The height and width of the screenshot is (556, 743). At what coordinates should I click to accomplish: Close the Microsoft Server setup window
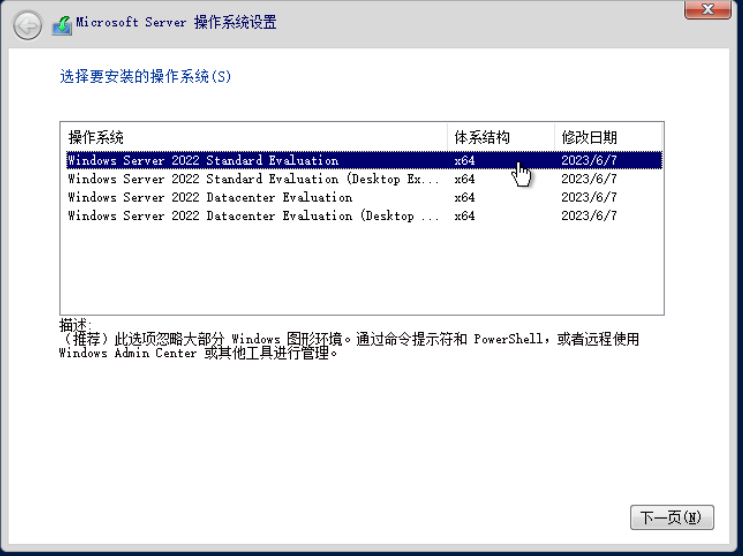(x=707, y=10)
